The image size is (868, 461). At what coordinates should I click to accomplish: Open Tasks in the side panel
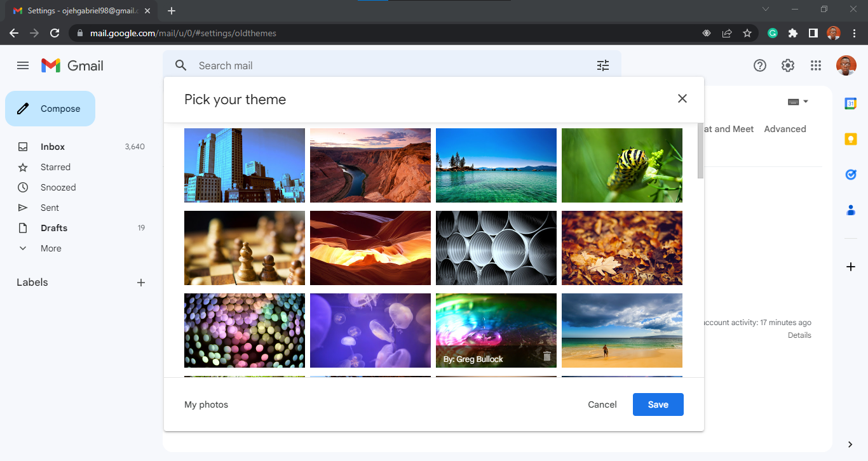click(x=851, y=175)
